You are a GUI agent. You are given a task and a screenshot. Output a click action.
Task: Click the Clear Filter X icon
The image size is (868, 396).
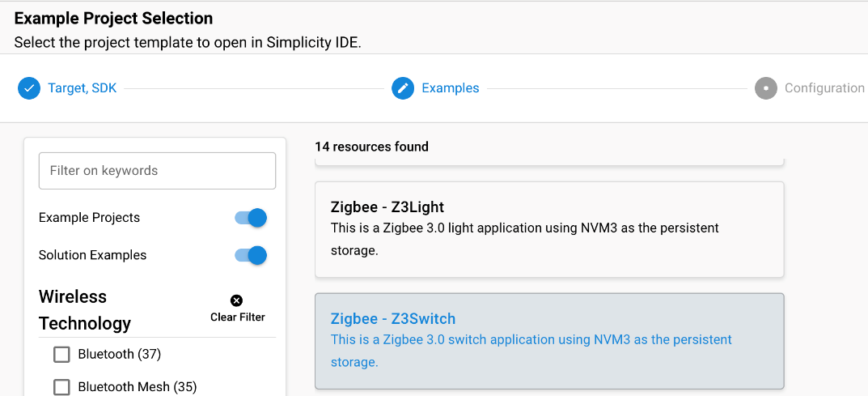(x=237, y=300)
